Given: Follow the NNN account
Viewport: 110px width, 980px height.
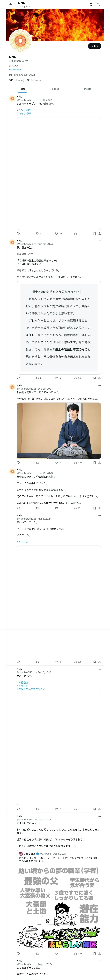Looking at the screenshot, I should 95,46.
